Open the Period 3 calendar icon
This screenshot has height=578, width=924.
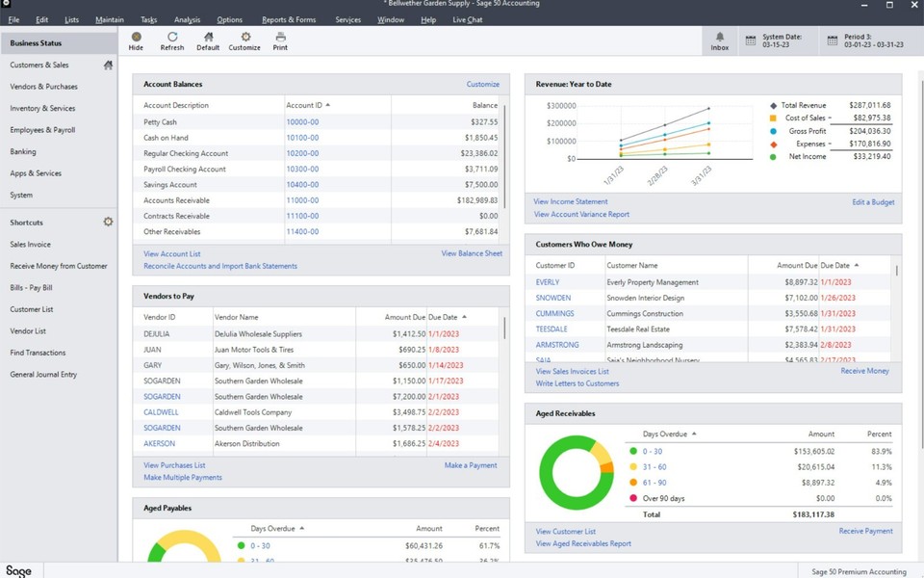832,39
